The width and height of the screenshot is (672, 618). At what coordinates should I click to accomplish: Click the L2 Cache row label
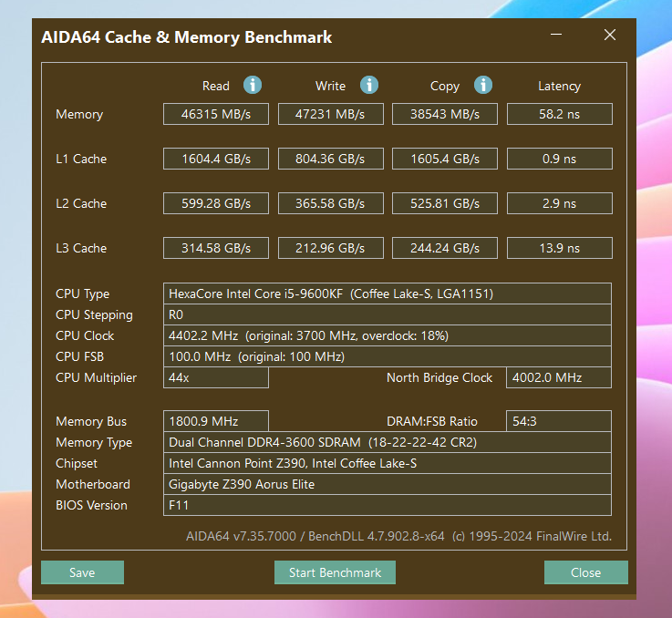tap(81, 203)
